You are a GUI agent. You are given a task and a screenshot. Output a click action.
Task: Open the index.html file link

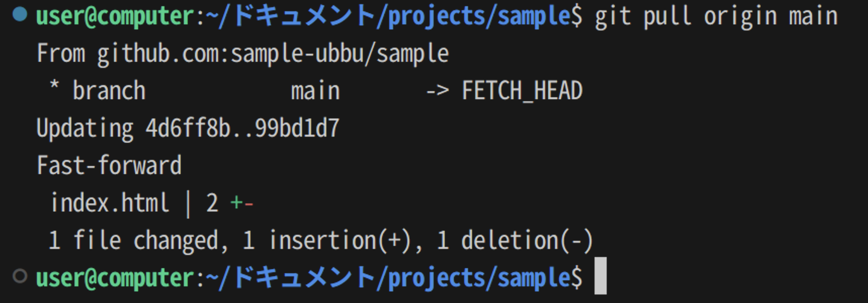(x=110, y=203)
